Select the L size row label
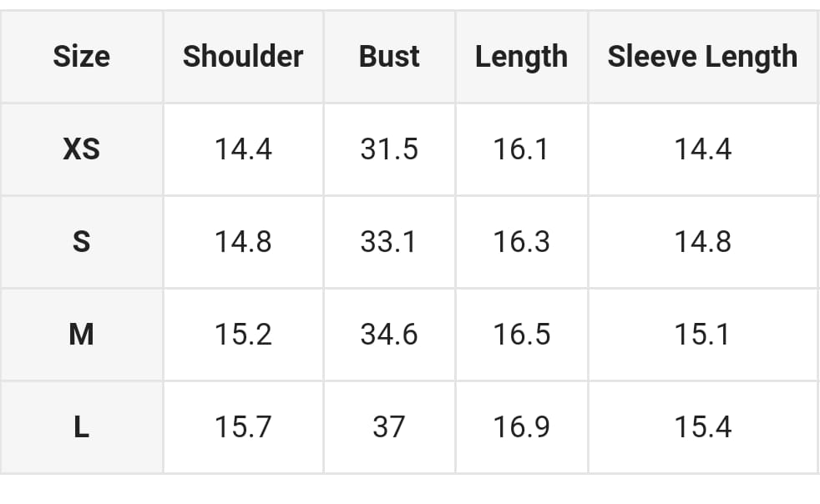820x504 pixels. (81, 427)
